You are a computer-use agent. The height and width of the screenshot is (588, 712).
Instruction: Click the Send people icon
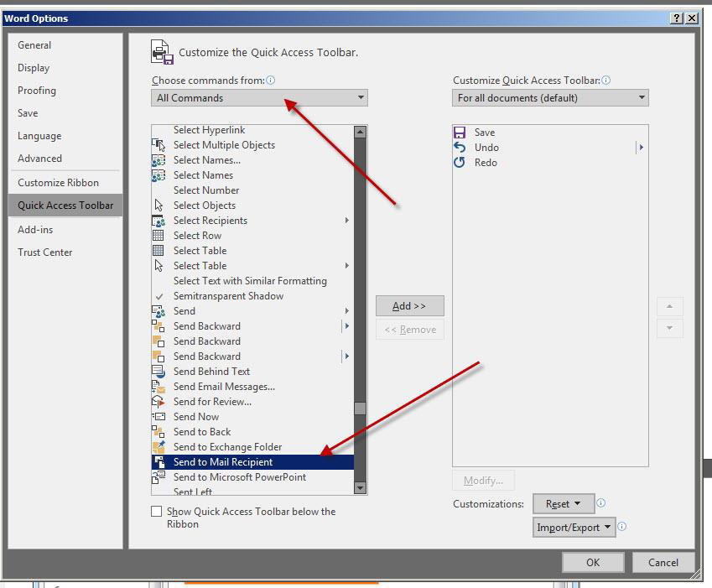158,311
